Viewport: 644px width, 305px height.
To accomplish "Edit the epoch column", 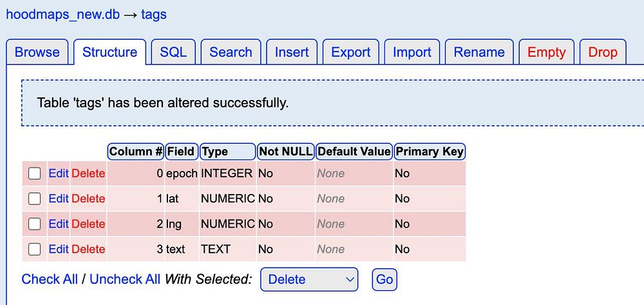I will [59, 173].
